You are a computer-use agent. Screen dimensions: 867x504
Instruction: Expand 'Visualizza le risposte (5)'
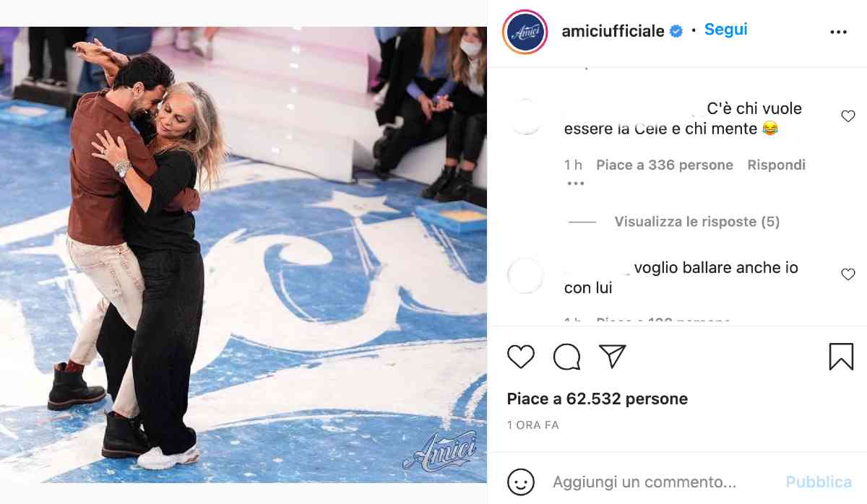pyautogui.click(x=697, y=222)
